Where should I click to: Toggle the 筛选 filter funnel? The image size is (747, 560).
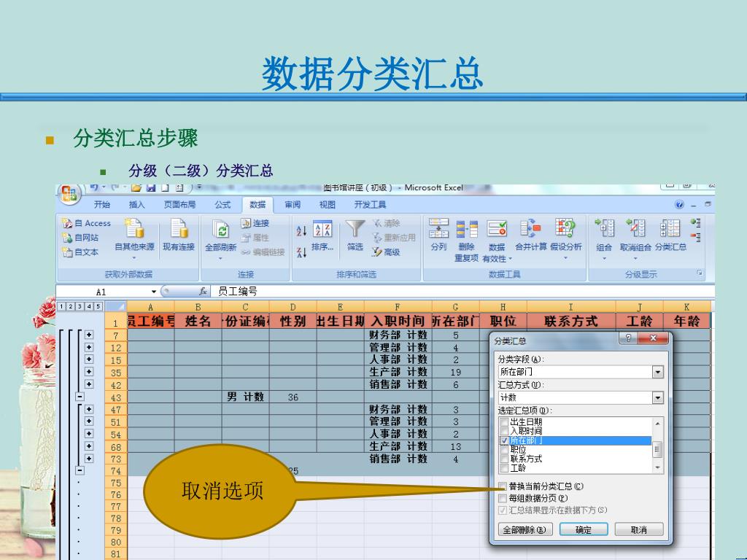pyautogui.click(x=355, y=235)
